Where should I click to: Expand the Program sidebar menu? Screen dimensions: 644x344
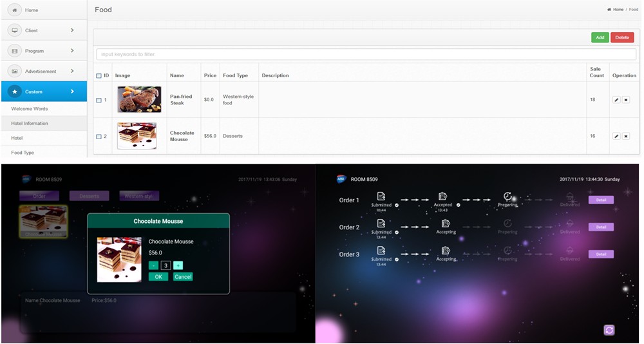(72, 50)
